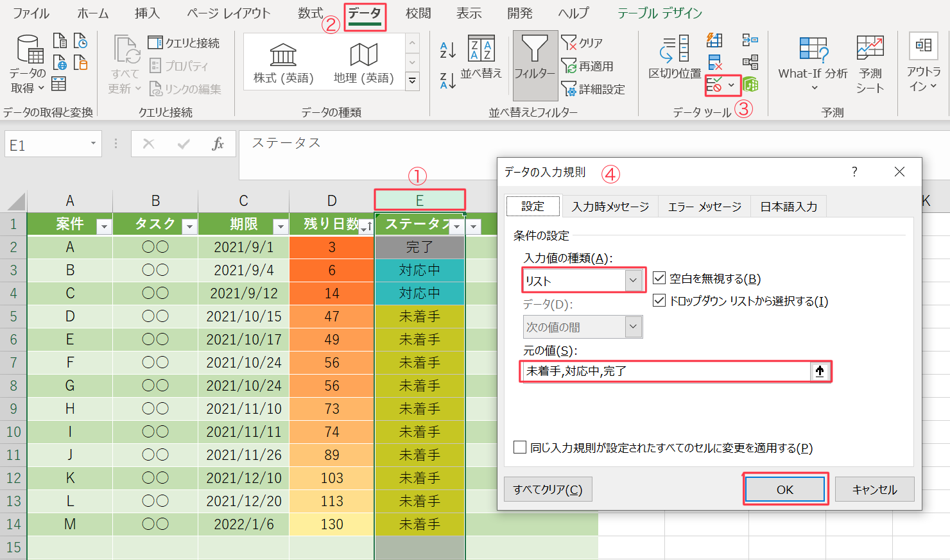
Task: Expand the What-If 分析 menu
Action: click(x=813, y=64)
